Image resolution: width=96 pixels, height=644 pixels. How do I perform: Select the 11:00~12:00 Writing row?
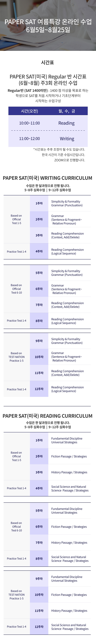pos(48,139)
